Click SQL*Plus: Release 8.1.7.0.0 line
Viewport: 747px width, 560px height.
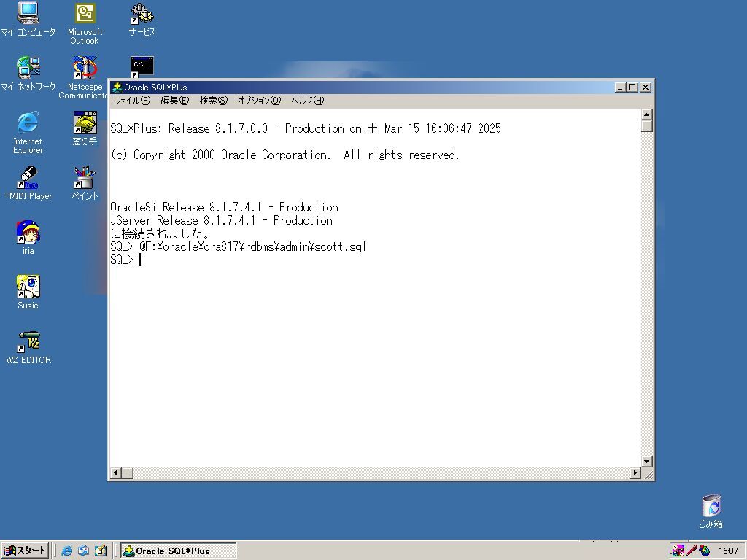coord(306,128)
